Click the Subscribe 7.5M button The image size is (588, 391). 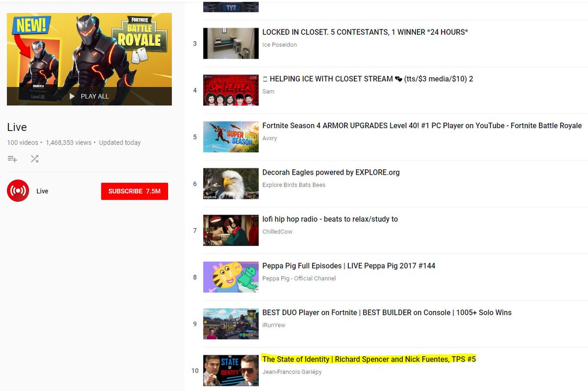click(x=134, y=191)
